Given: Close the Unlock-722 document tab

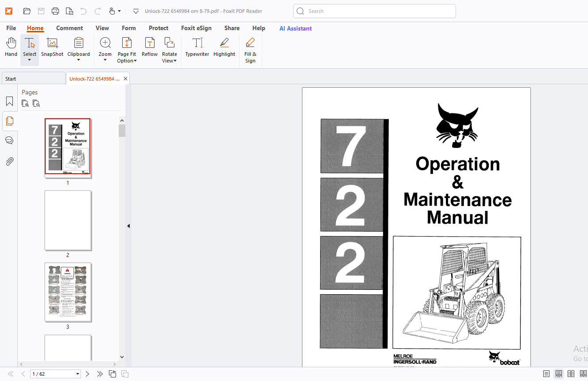Looking at the screenshot, I should [125, 79].
